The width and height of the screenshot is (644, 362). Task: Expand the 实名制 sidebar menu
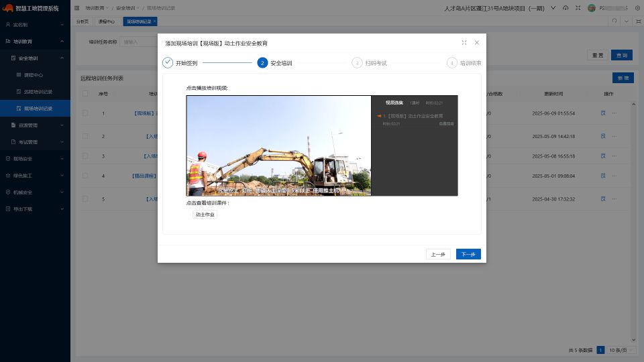(x=35, y=25)
